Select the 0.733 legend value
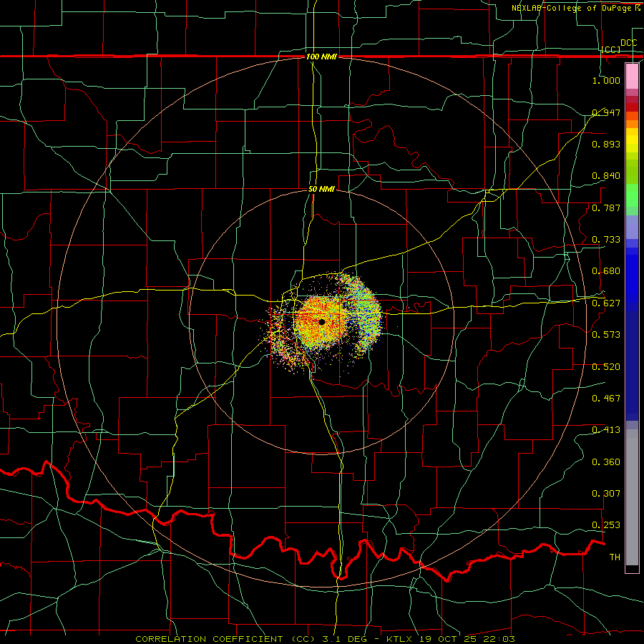This screenshot has width=644, height=644. pyautogui.click(x=606, y=240)
